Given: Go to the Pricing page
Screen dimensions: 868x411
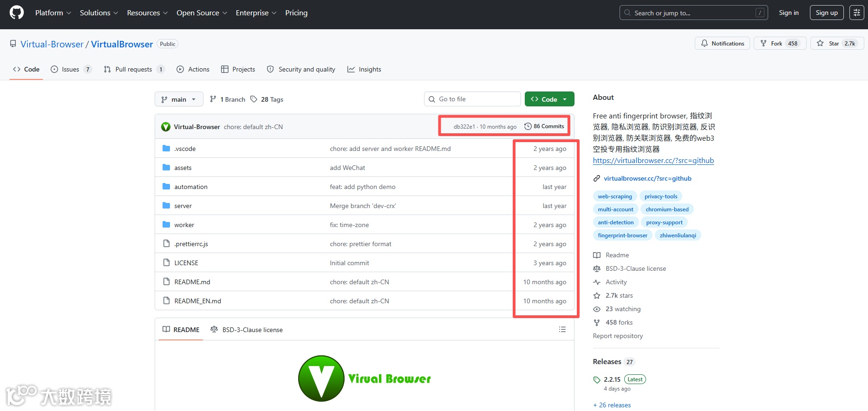Looking at the screenshot, I should coord(296,13).
